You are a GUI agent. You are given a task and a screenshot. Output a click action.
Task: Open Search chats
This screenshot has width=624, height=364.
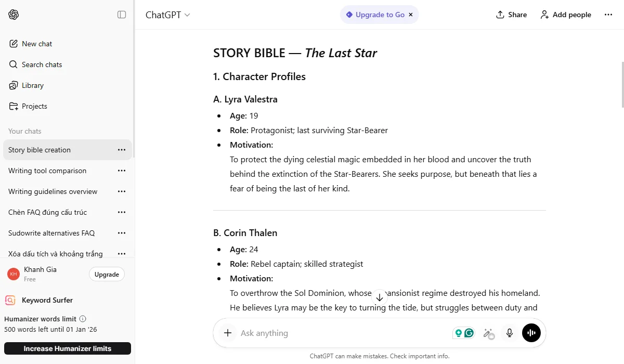tap(42, 64)
